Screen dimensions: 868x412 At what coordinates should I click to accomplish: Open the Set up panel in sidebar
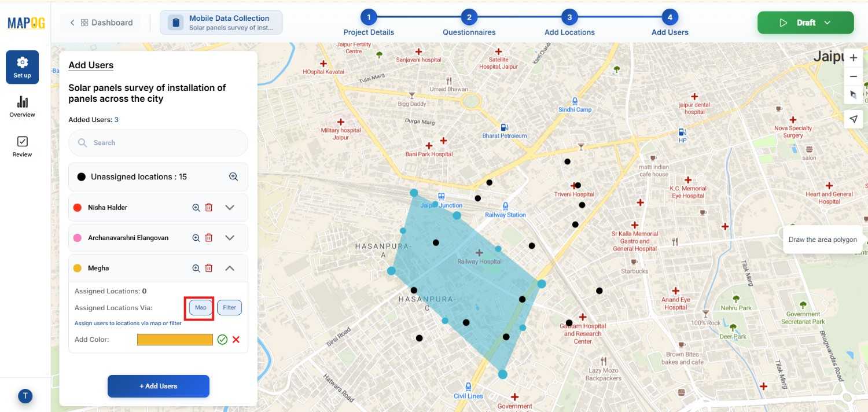pyautogui.click(x=22, y=66)
